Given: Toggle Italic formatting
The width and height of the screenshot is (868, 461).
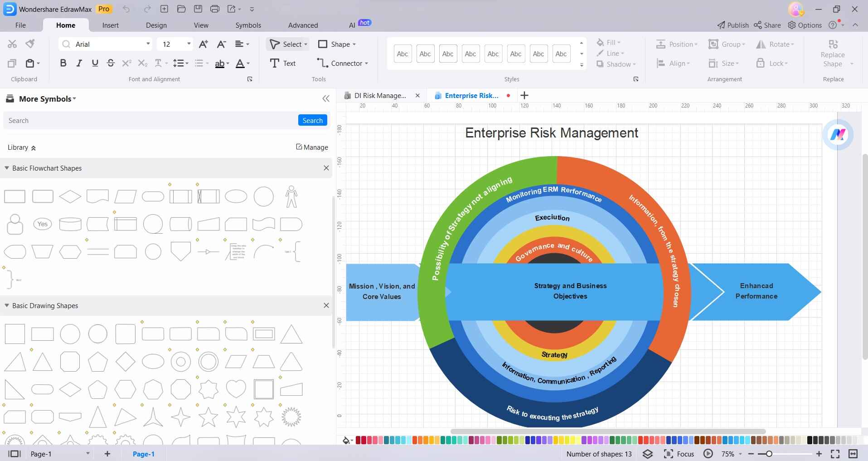Looking at the screenshot, I should tap(79, 63).
